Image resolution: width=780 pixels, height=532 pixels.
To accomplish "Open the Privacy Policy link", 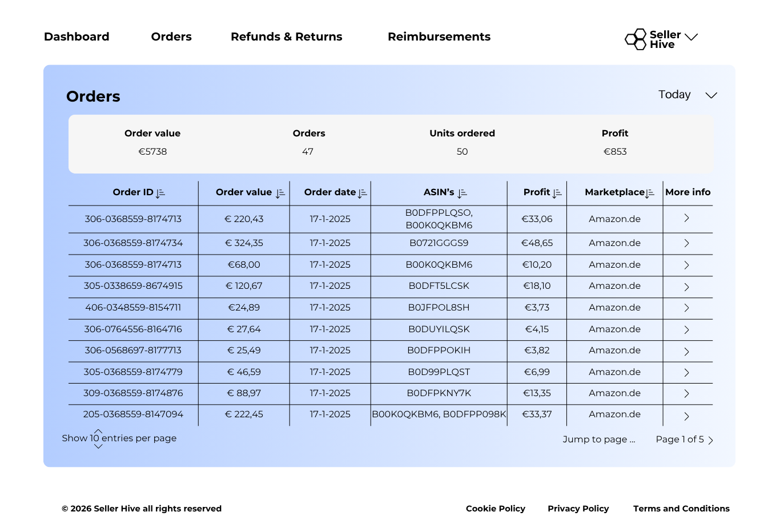I will pyautogui.click(x=578, y=509).
